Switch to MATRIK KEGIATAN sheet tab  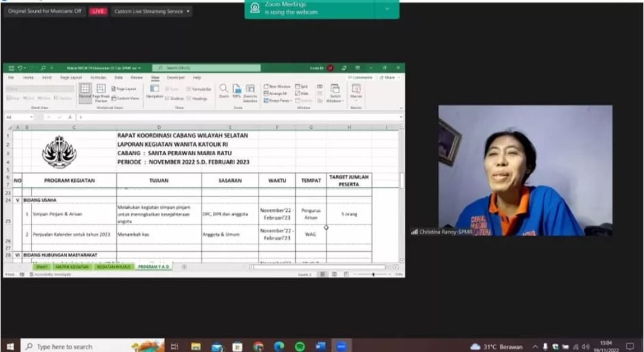coord(72,267)
